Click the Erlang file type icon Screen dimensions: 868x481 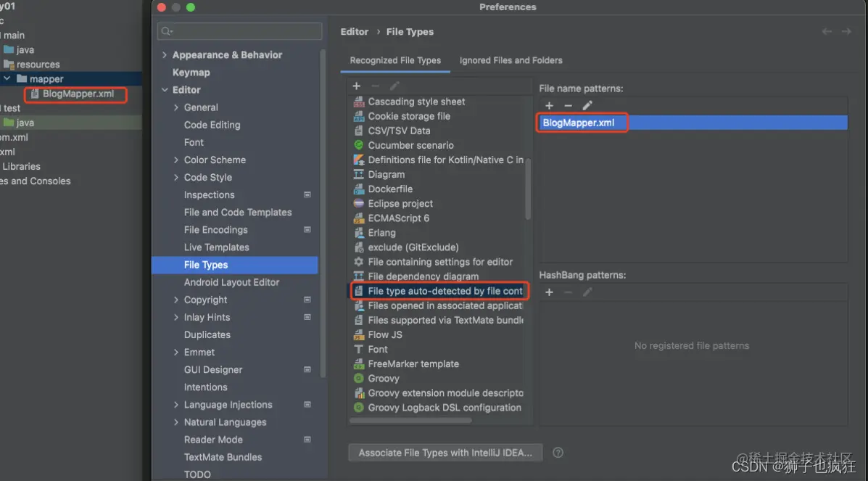click(359, 233)
